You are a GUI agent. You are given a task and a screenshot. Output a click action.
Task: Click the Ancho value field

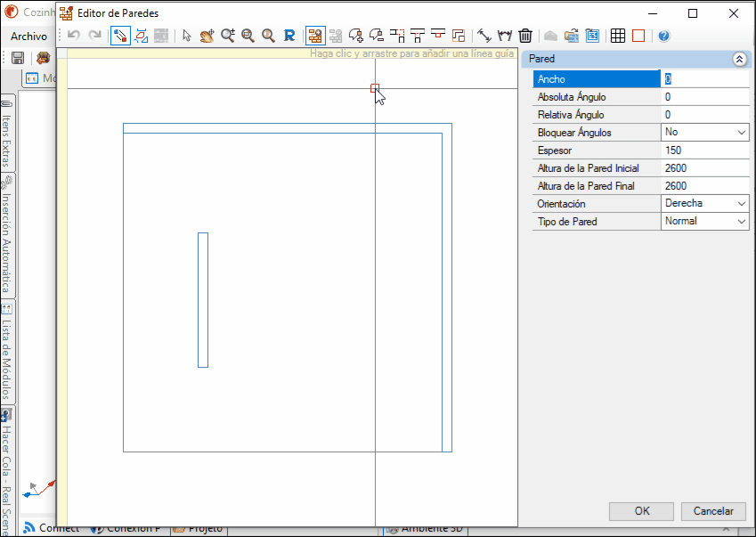(x=704, y=79)
